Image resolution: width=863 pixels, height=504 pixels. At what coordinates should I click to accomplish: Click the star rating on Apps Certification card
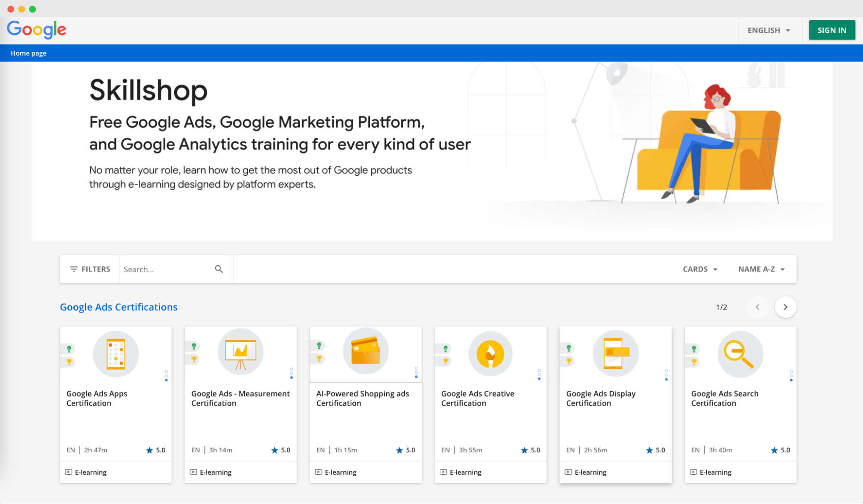(156, 450)
